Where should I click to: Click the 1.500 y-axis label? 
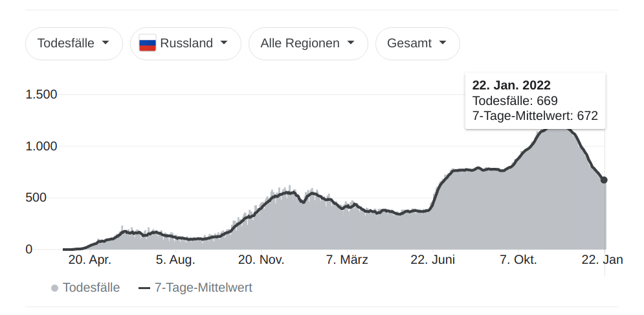click(x=41, y=95)
